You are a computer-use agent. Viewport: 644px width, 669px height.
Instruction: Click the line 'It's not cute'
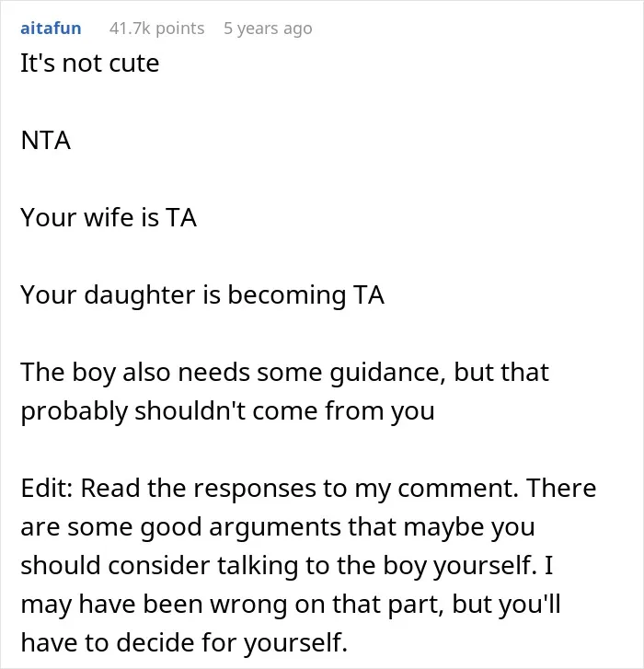click(90, 63)
